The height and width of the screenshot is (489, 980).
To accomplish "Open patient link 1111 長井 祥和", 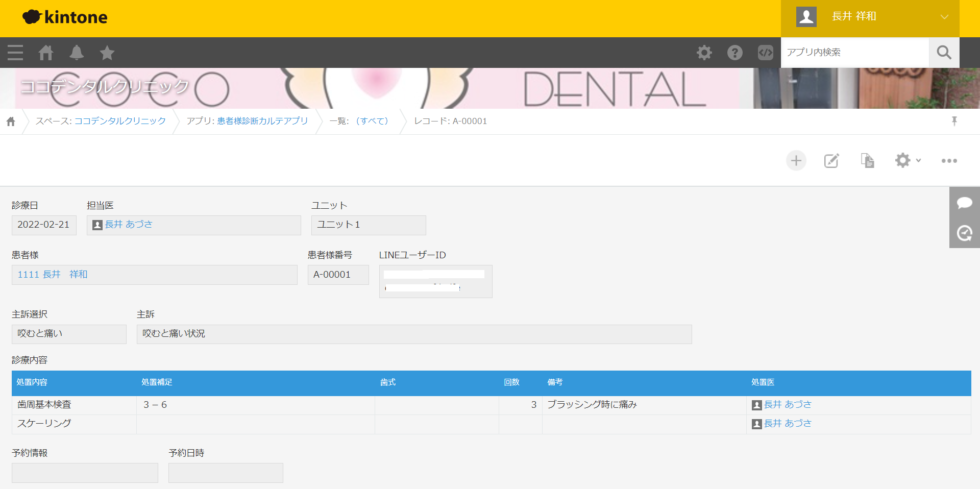I will pos(53,275).
